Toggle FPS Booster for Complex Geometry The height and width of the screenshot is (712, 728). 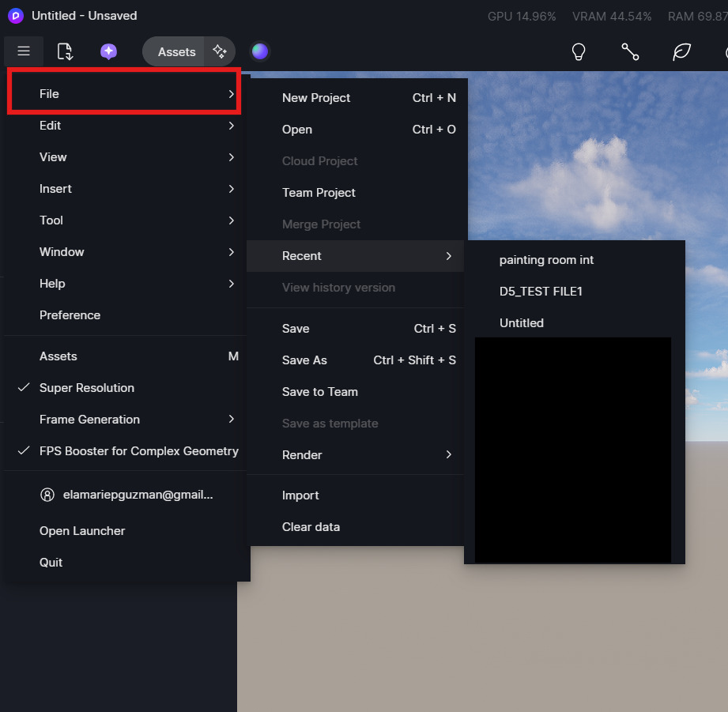138,451
